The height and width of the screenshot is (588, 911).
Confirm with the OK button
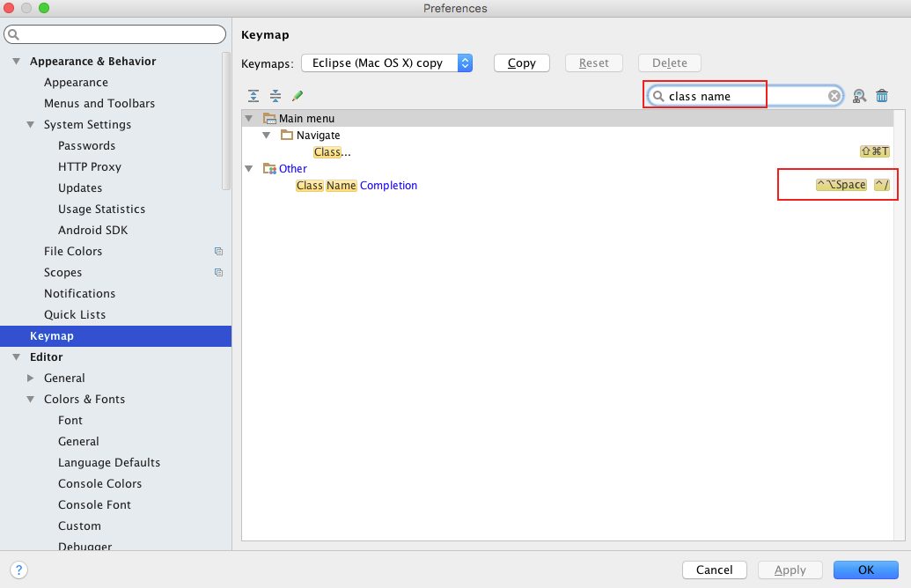coord(866,570)
